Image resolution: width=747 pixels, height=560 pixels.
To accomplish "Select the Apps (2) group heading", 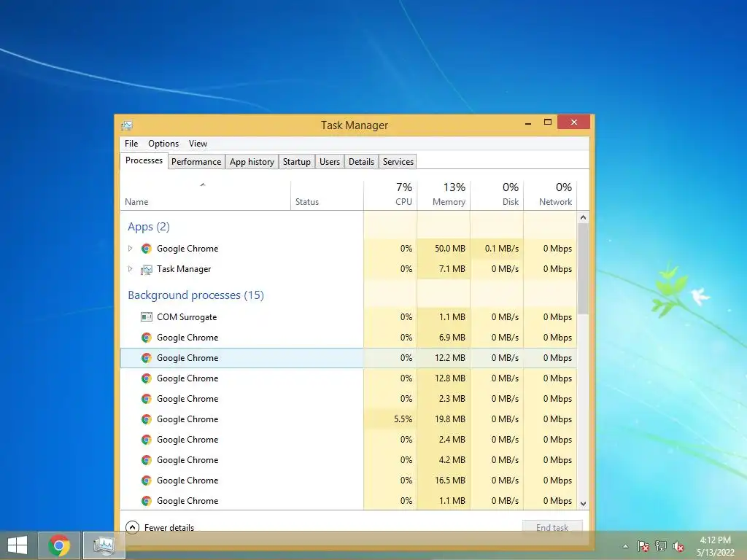I will point(149,227).
